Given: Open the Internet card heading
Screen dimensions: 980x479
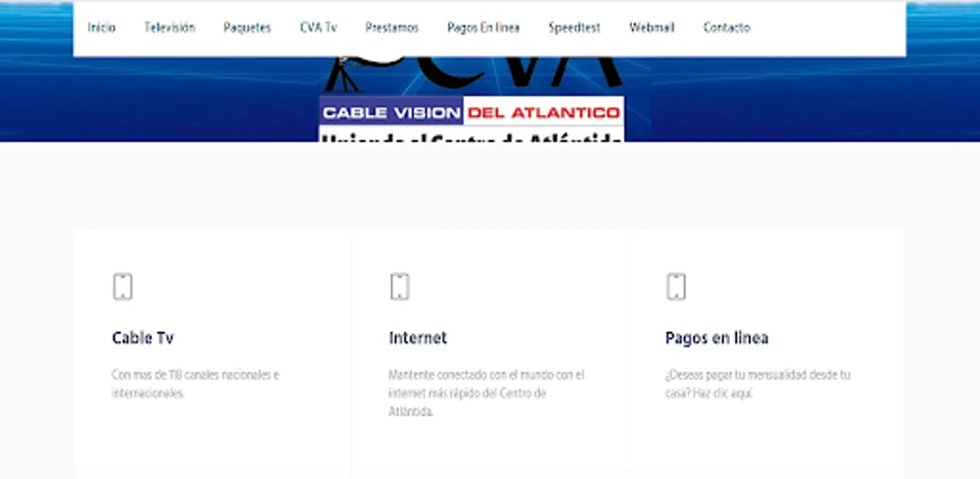Looking at the screenshot, I should point(418,338).
